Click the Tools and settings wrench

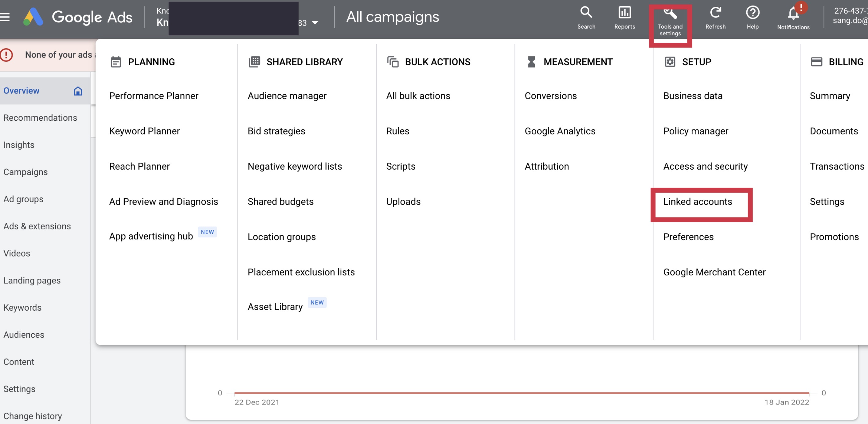click(670, 14)
